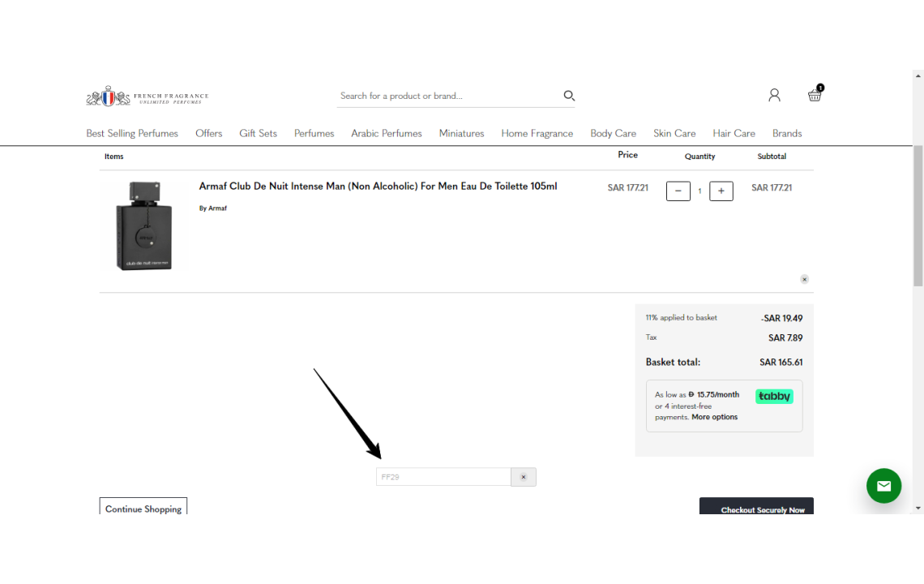Select the Basket total SAR 165.61 value
Screen dimensions: 924x584
(781, 363)
